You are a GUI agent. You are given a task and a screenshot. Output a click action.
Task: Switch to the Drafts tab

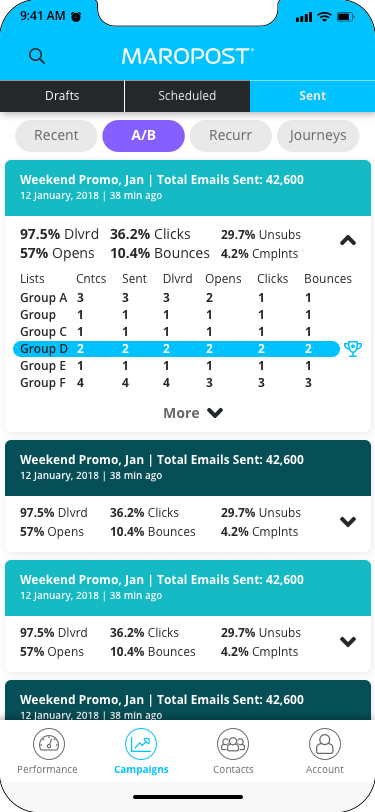click(62, 96)
